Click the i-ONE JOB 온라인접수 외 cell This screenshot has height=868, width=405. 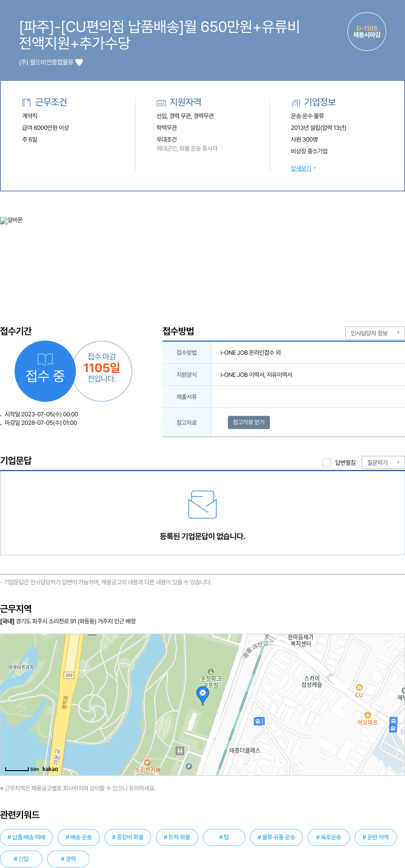coord(251,352)
